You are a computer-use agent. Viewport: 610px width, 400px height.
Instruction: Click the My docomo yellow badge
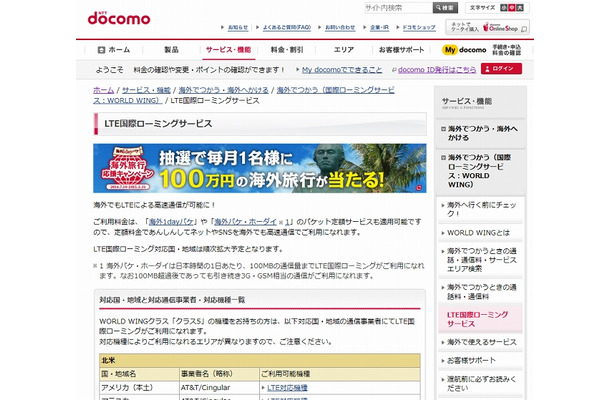450,50
